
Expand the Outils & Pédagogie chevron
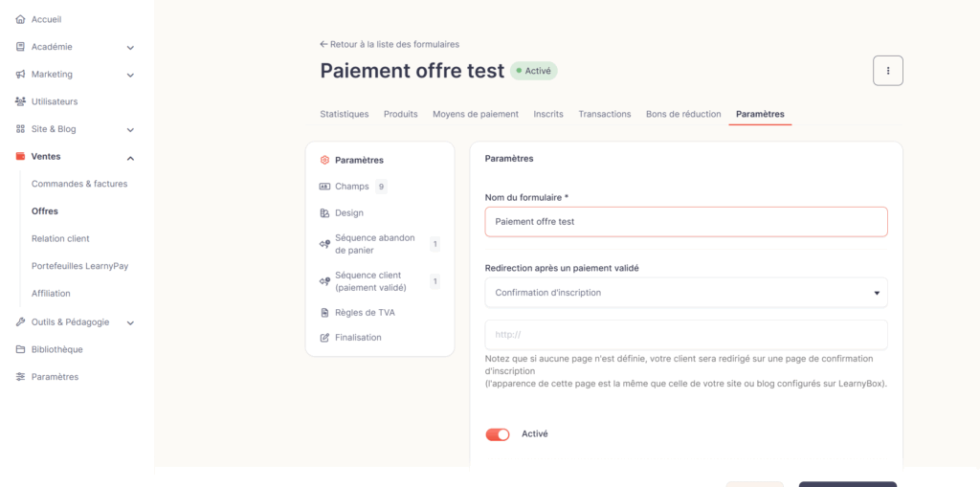click(x=130, y=323)
